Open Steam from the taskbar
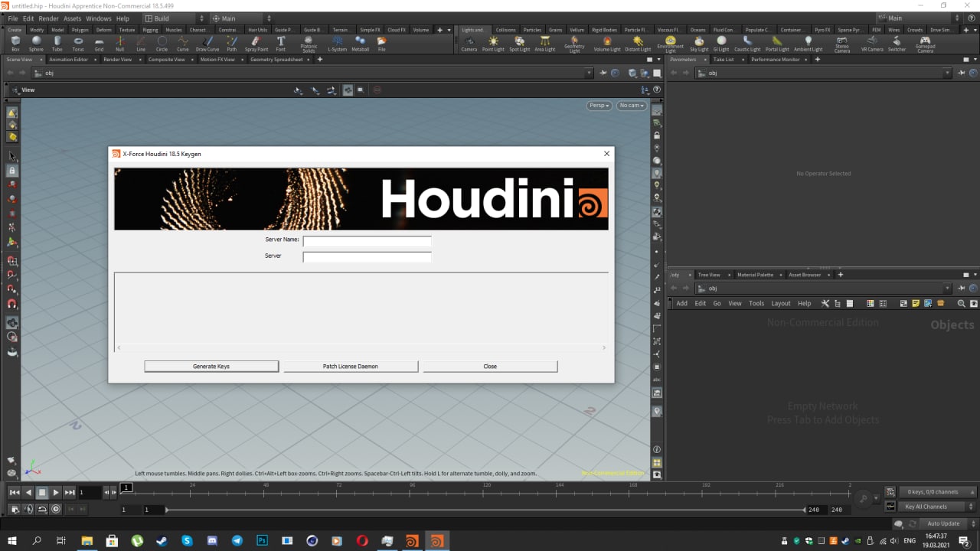Screen dimensions: 980x551 coord(162,541)
